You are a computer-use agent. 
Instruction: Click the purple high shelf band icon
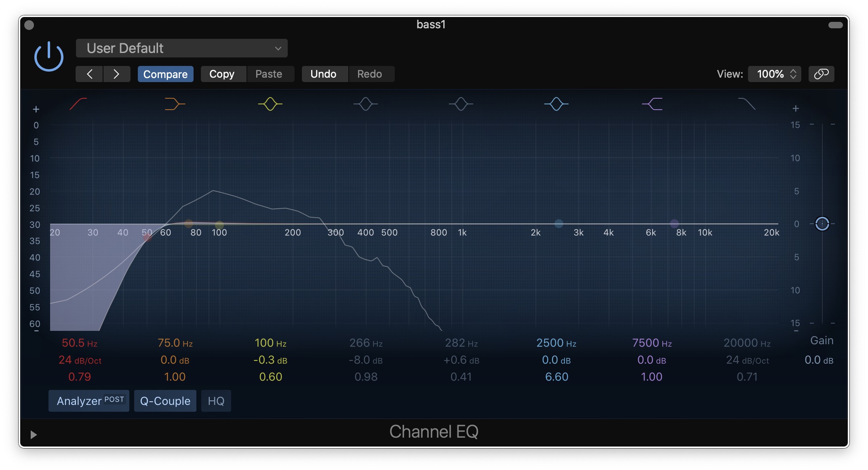pyautogui.click(x=652, y=104)
